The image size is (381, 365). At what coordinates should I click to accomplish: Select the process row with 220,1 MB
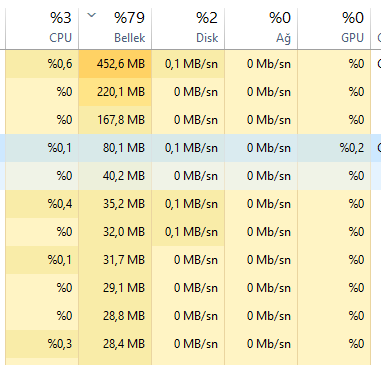pyautogui.click(x=190, y=92)
